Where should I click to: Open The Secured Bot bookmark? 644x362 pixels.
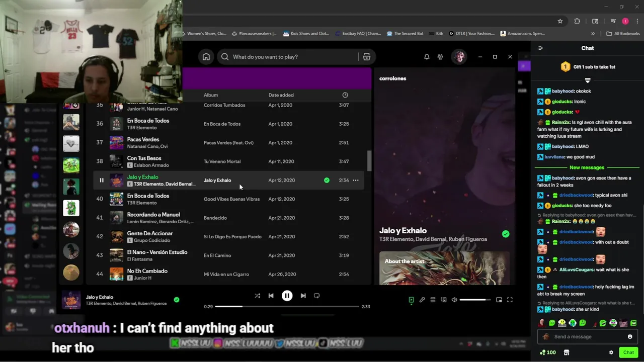[405, 34]
